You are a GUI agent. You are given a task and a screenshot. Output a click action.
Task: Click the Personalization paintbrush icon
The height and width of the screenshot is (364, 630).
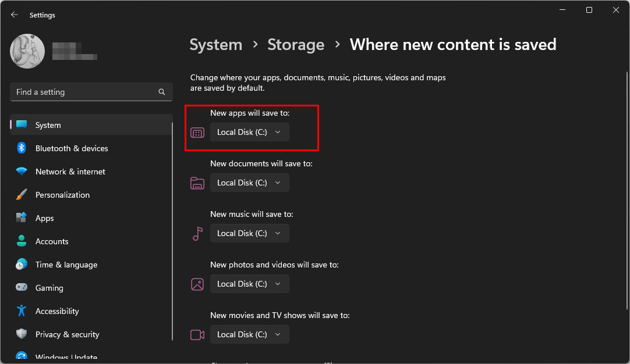[22, 195]
